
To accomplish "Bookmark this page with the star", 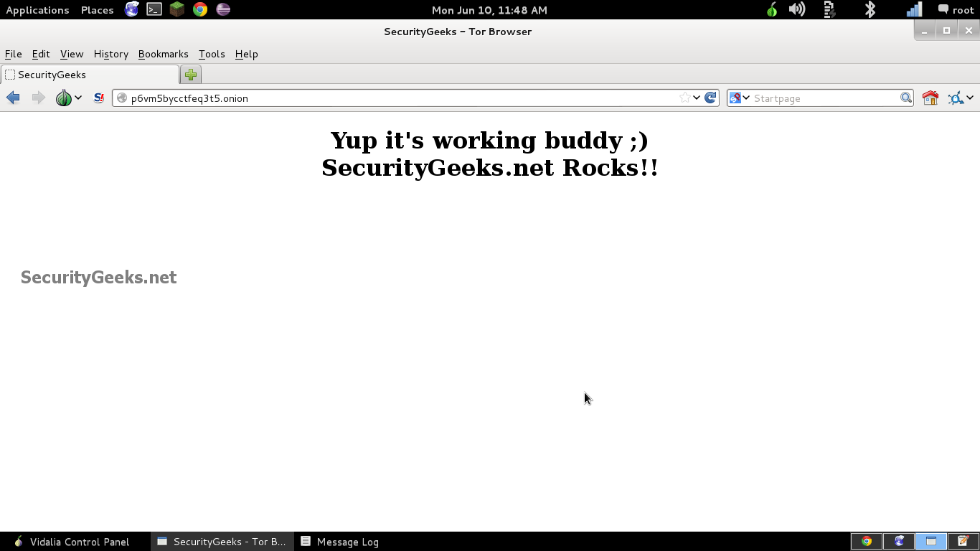I will [684, 98].
